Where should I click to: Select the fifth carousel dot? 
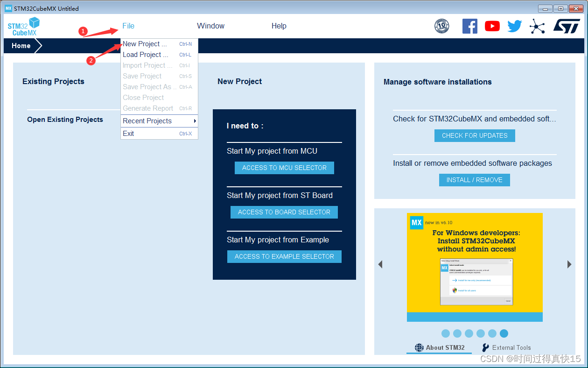492,333
